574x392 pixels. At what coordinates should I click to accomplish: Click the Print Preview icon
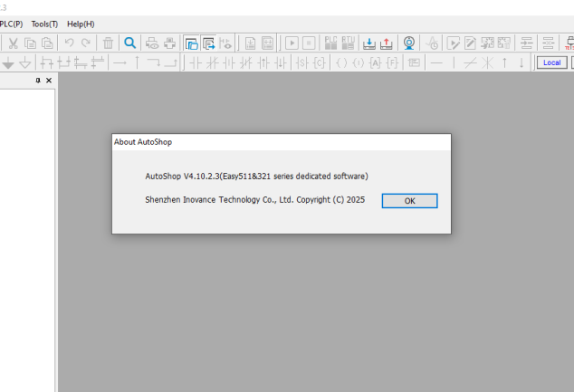pyautogui.click(x=152, y=43)
